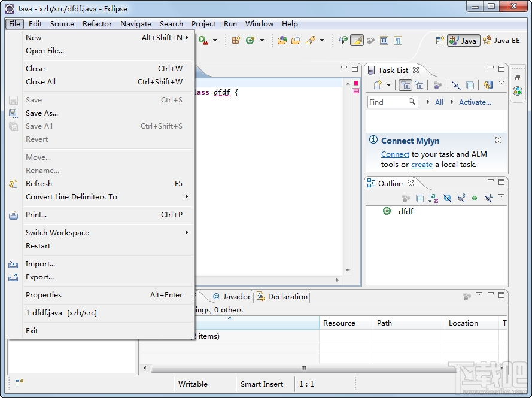Click the Open Type toolbar icon
The width and height of the screenshot is (532, 398).
pyautogui.click(x=282, y=40)
